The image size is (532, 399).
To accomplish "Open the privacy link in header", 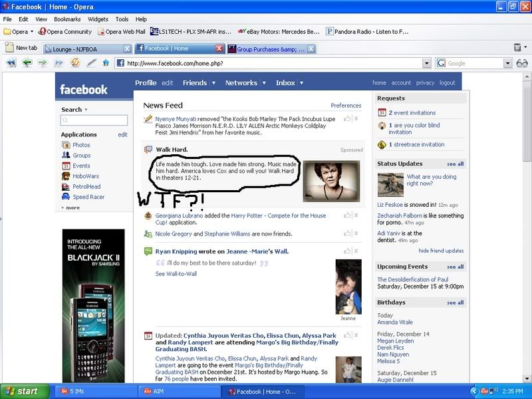I will [x=425, y=82].
